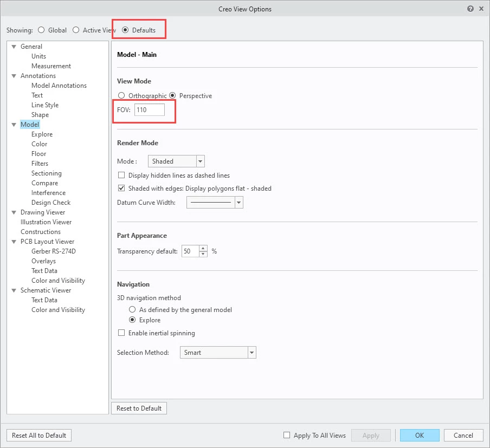490x448 pixels.
Task: Open the Render Mode Shaded dropdown
Action: point(176,161)
